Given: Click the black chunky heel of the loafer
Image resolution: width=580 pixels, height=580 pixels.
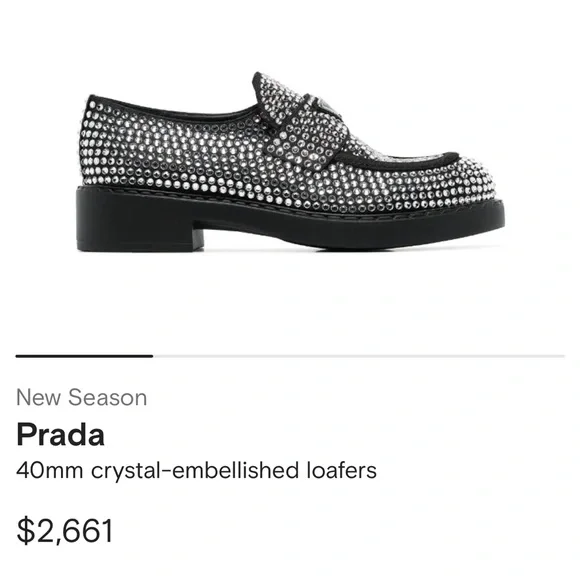Looking at the screenshot, I should pos(139,220).
